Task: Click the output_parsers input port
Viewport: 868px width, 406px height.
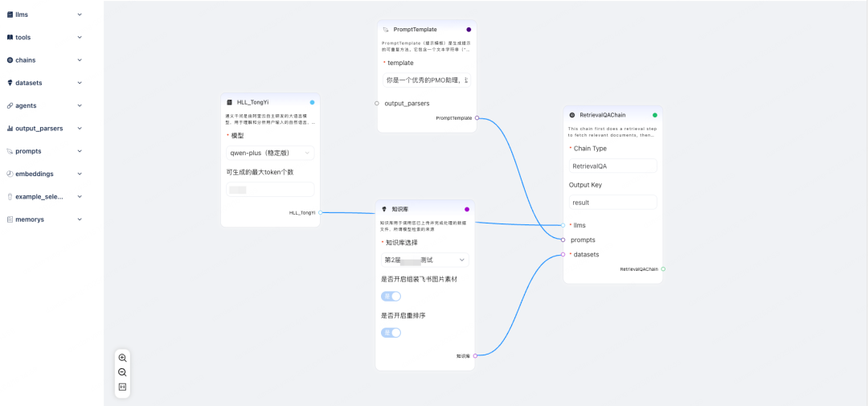Action: pos(377,103)
